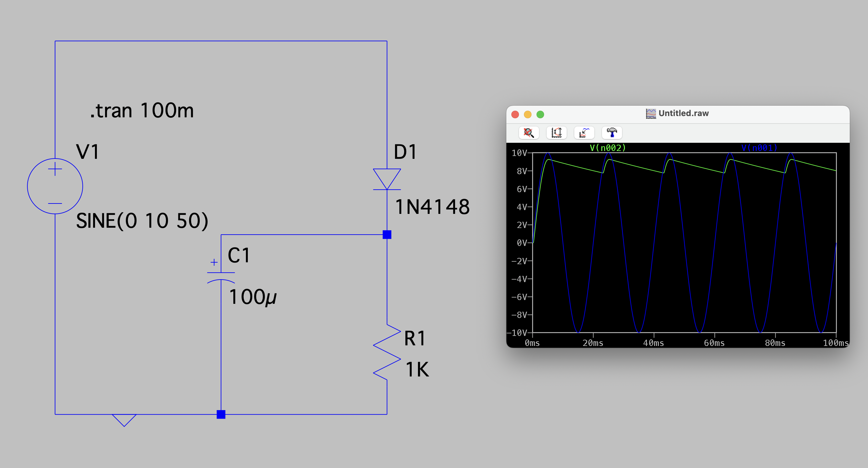Viewport: 868px width, 468px height.
Task: Click the 0ms time axis label
Action: point(532,343)
